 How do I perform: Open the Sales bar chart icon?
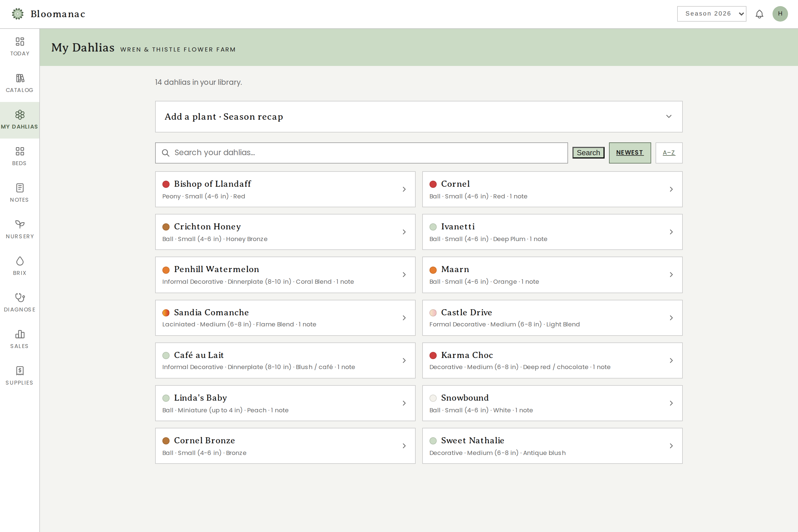pos(20,334)
